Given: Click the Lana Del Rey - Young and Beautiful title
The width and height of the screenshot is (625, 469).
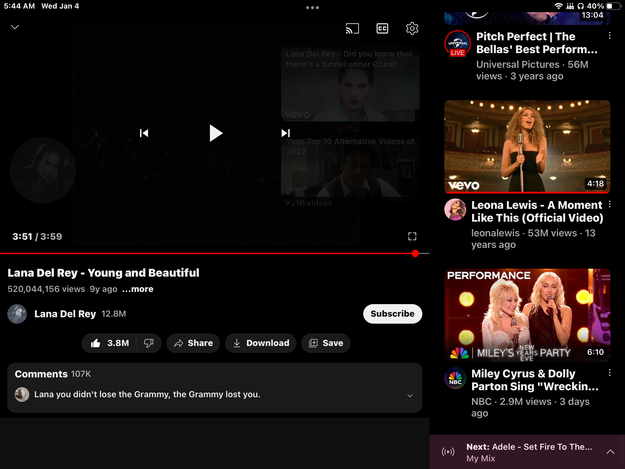Looking at the screenshot, I should click(x=103, y=273).
